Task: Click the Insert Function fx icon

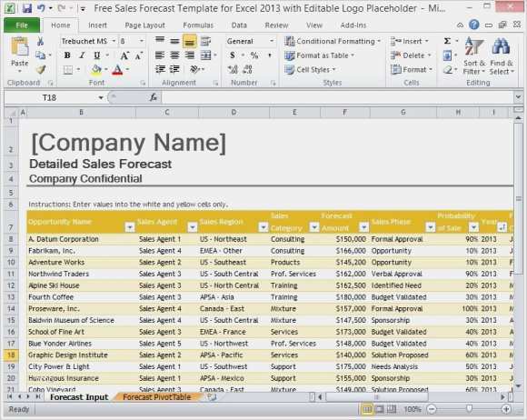Action: click(154, 97)
